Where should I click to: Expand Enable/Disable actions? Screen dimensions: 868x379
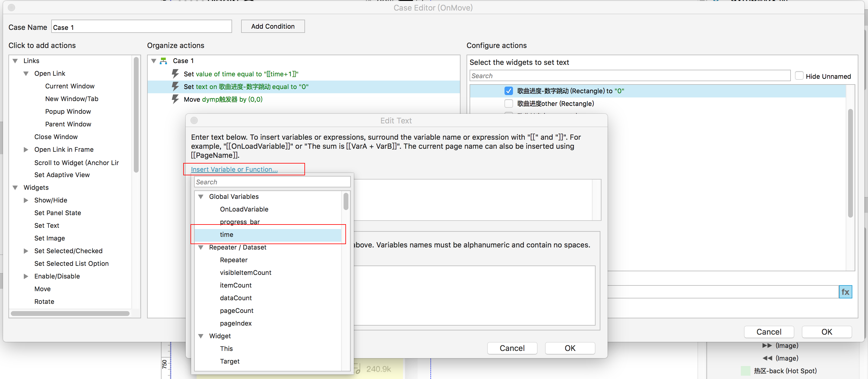(26, 276)
